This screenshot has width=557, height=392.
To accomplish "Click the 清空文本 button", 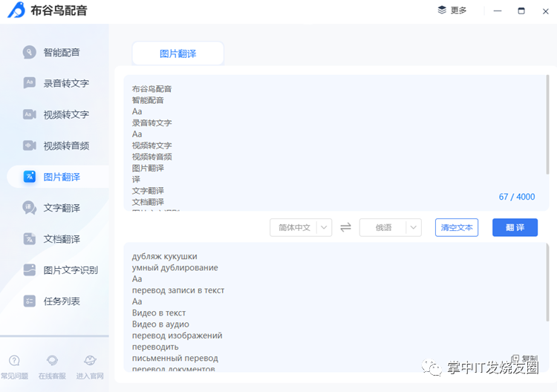I will 457,228.
